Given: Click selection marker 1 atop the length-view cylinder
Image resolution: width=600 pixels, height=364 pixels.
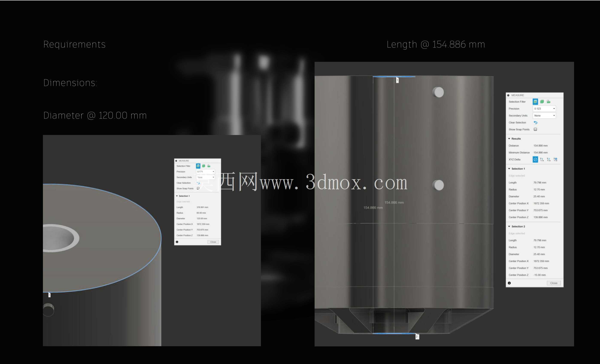Looking at the screenshot, I should (397, 80).
